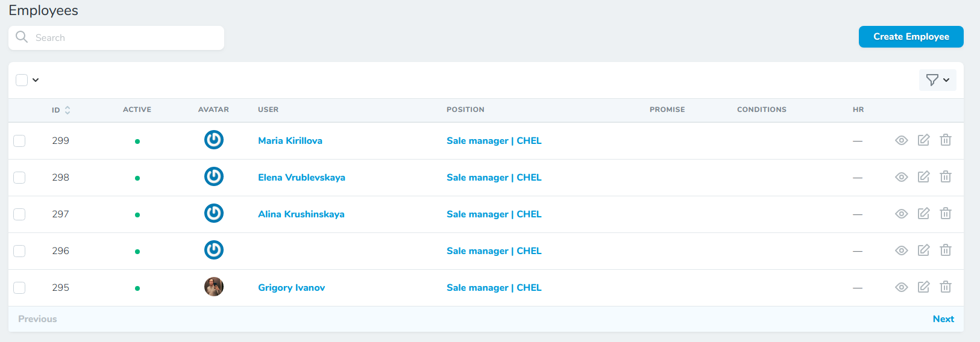980x342 pixels.
Task: Click Grigory Ivanov's avatar photo
Action: [214, 287]
